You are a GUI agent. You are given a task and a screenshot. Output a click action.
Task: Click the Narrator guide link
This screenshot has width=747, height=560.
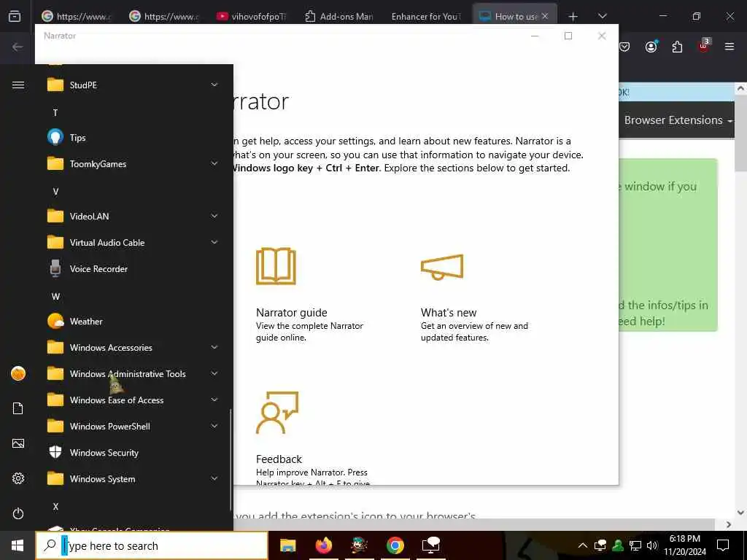point(292,312)
